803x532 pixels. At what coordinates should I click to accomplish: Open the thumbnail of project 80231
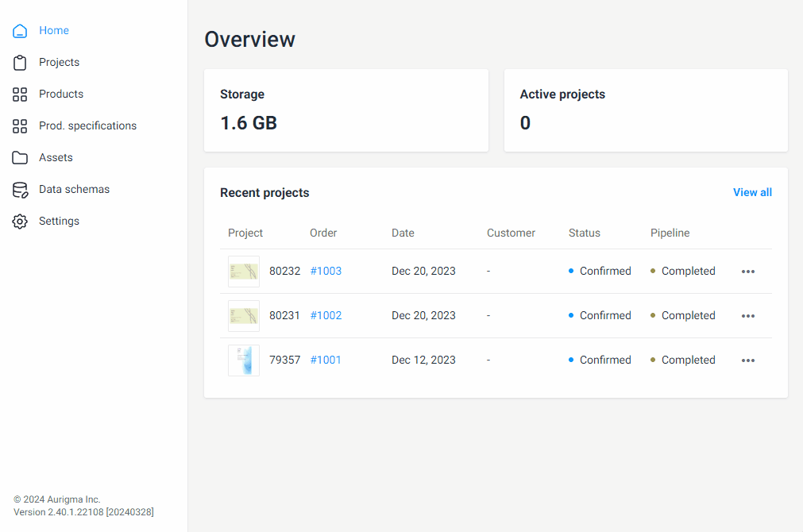pyautogui.click(x=243, y=315)
